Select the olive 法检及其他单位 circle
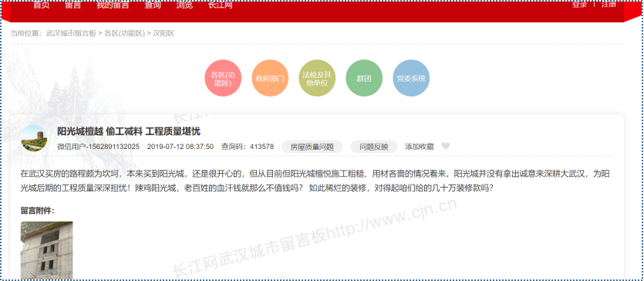Image resolution: width=644 pixels, height=281 pixels. (317, 78)
